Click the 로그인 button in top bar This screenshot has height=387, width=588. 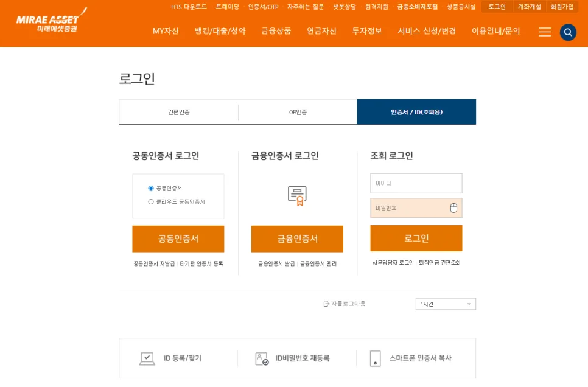coord(497,7)
